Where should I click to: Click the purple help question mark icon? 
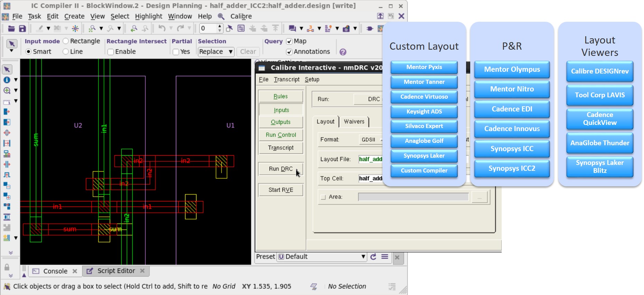(343, 52)
